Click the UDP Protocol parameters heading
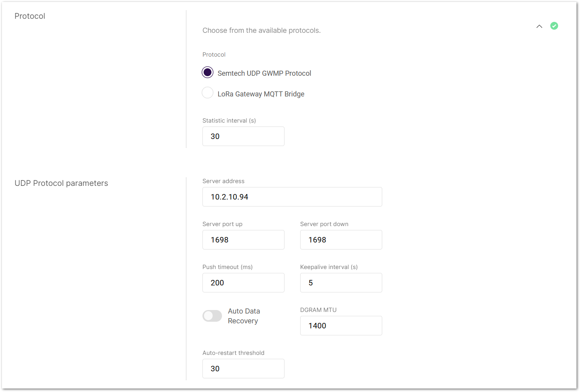The height and width of the screenshot is (392, 580). pyautogui.click(x=61, y=183)
